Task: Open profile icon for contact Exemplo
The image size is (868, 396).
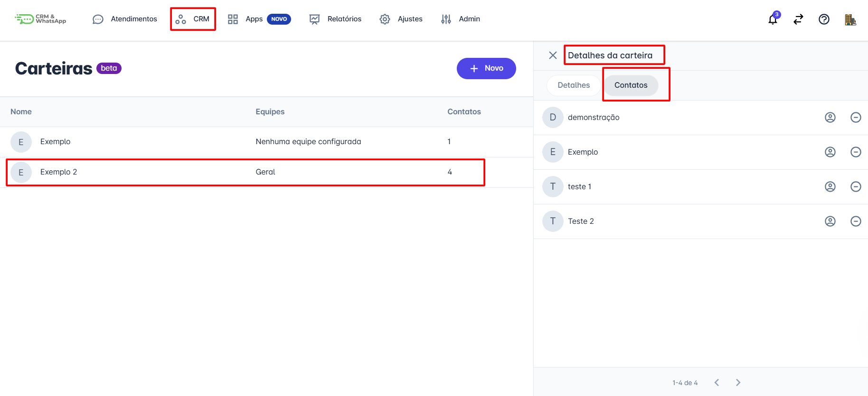Action: click(x=830, y=152)
